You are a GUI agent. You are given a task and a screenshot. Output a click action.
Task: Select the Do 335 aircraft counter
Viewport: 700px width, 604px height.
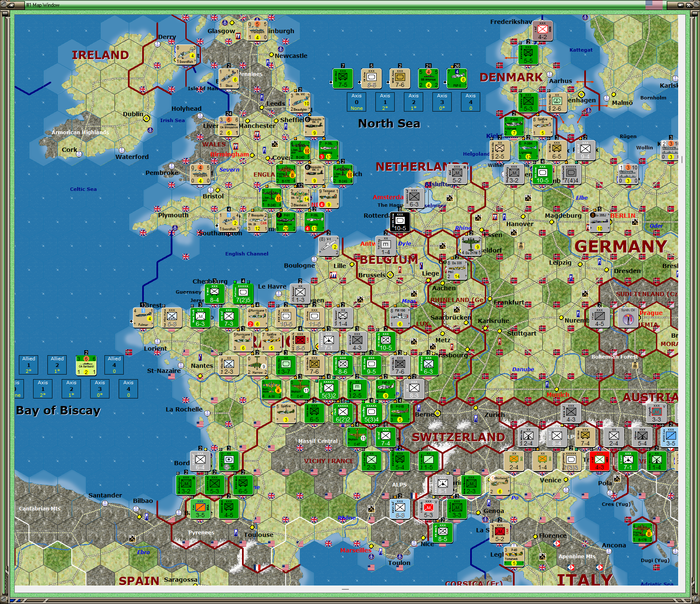(457, 270)
